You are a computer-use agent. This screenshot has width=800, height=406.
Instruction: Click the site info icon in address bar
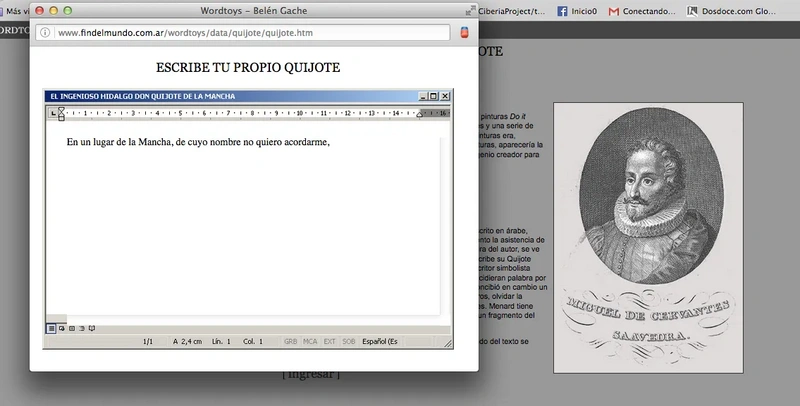pyautogui.click(x=45, y=33)
